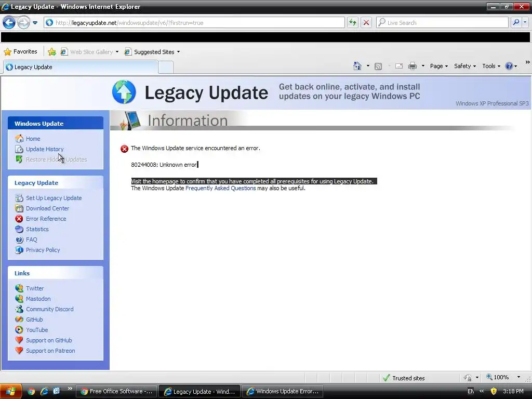Click the GitHub butterfly icon
532x399 pixels.
click(19, 320)
